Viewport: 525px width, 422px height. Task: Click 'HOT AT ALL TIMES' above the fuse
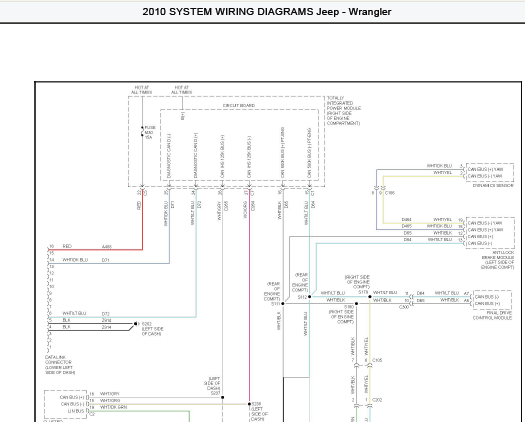click(x=142, y=90)
